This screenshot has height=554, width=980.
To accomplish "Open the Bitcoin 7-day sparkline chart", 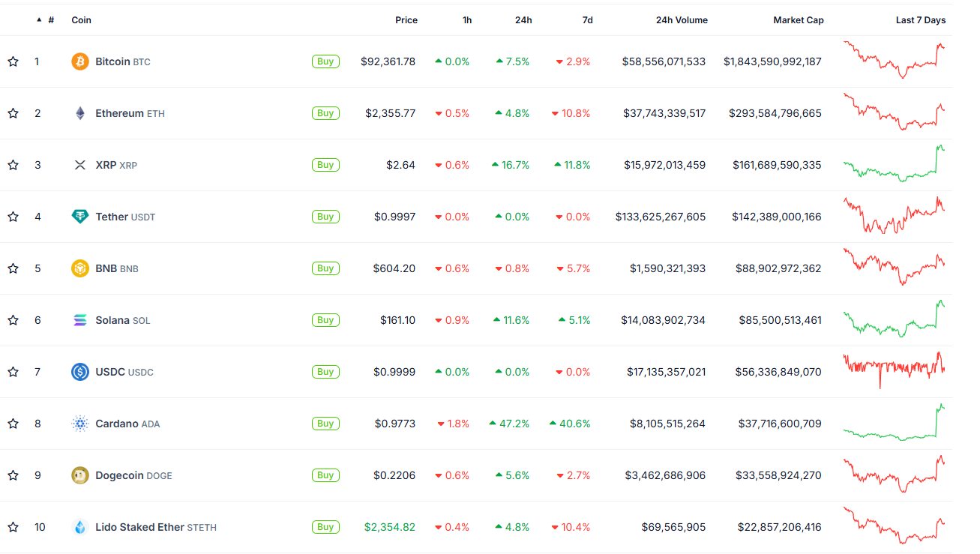I will pos(894,60).
